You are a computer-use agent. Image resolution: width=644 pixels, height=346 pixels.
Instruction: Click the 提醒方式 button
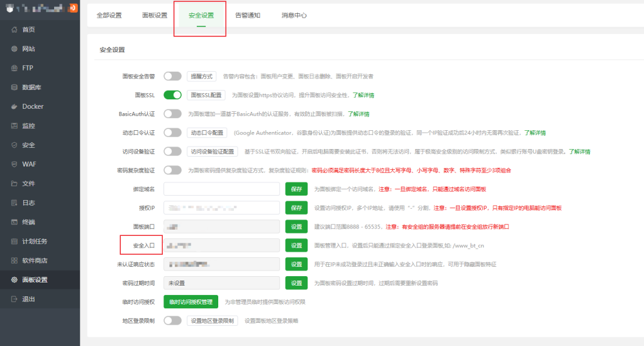(202, 76)
